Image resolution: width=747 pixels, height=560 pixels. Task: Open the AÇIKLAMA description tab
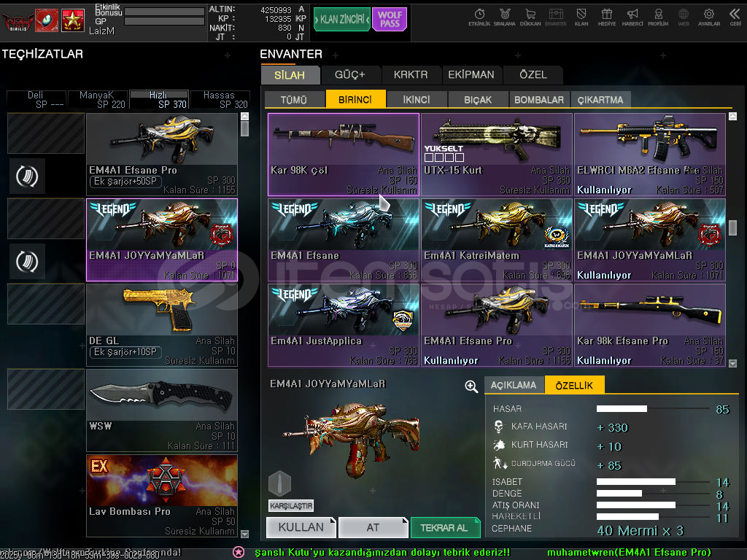514,385
